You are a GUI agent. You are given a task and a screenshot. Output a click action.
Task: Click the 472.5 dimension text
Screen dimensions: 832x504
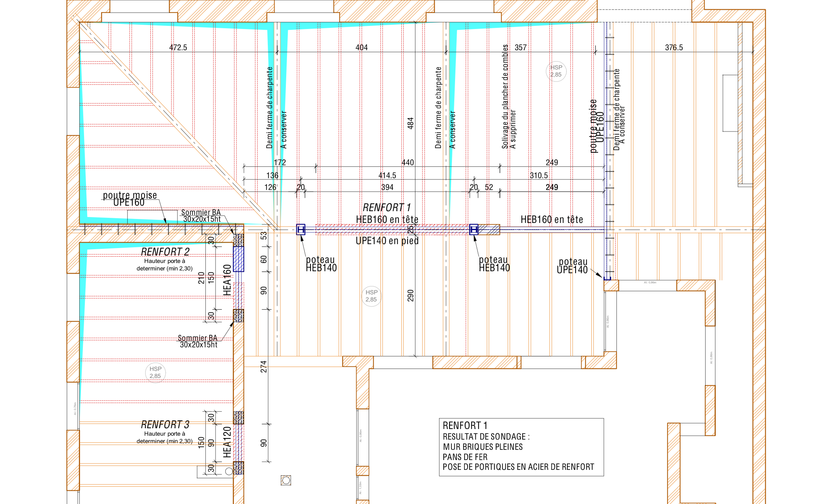[x=178, y=47]
